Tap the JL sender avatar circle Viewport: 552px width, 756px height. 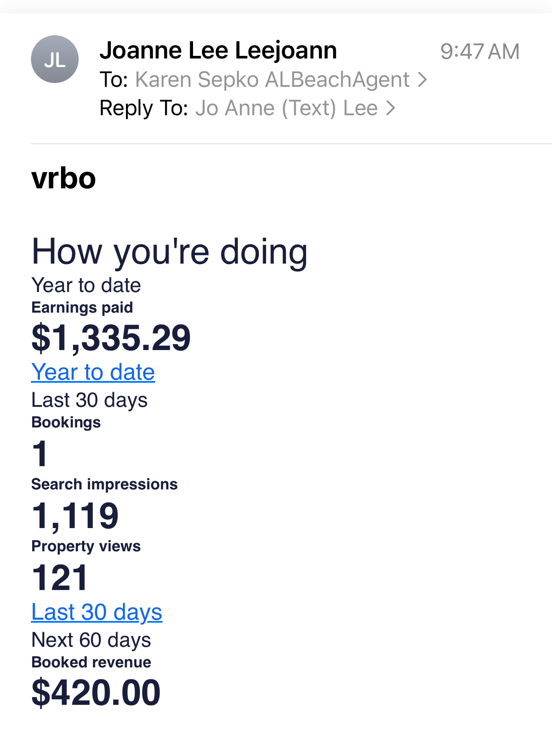[55, 59]
